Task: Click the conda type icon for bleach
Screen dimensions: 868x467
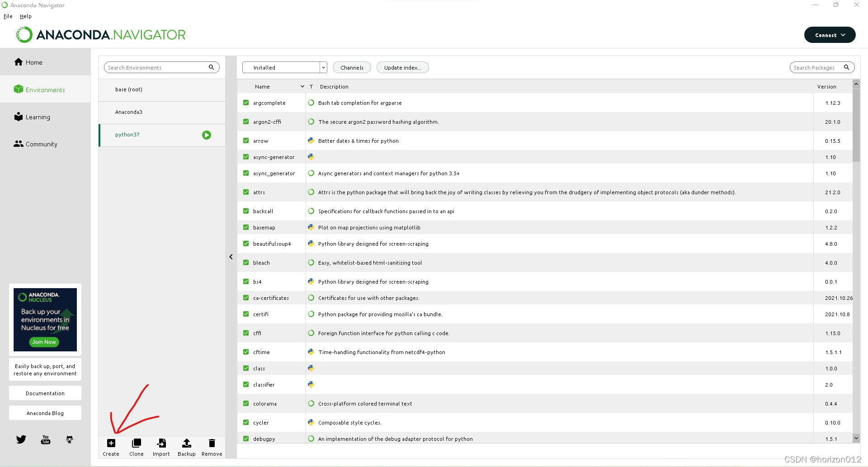Action: 311,262
